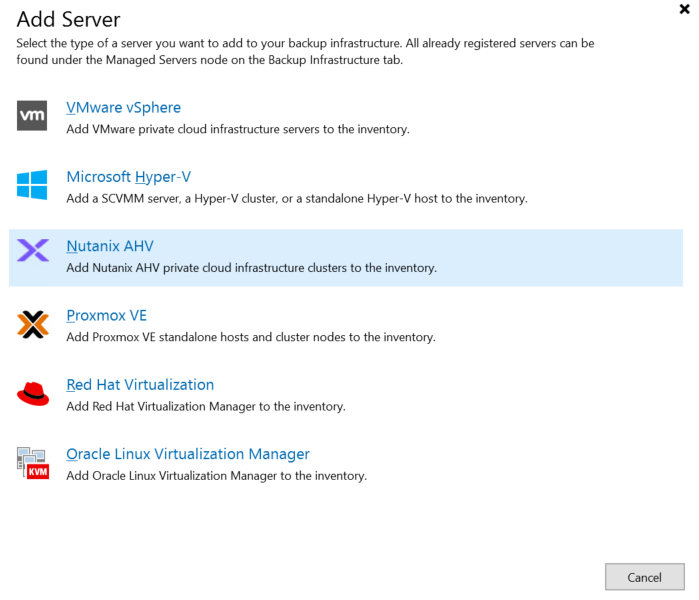Image resolution: width=699 pixels, height=600 pixels.
Task: Choose the Nutanix AHV link
Action: tap(110, 246)
